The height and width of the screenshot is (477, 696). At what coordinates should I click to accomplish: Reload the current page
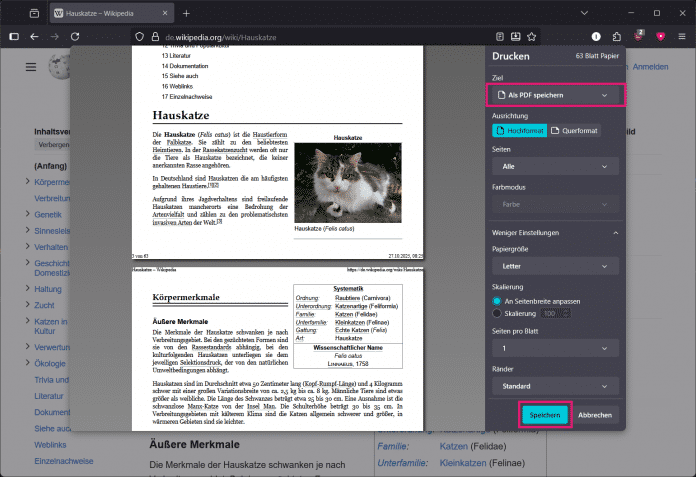click(75, 36)
